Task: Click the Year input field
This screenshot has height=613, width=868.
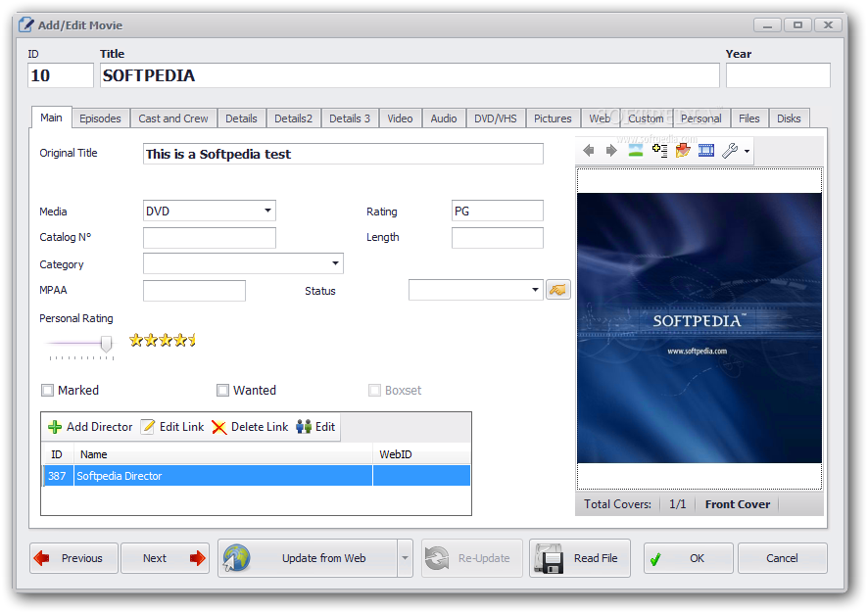Action: click(778, 75)
